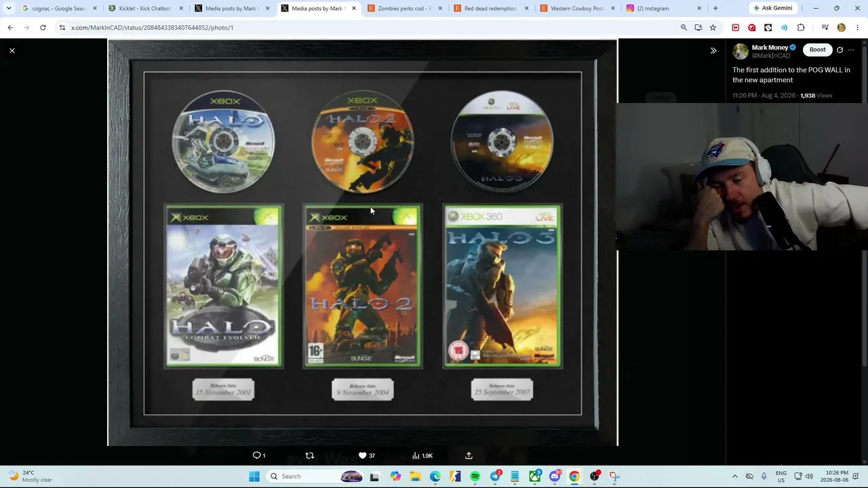Viewport: 868px width, 488px height.
Task: Open the view analytics bar-chart icon
Action: (x=416, y=455)
